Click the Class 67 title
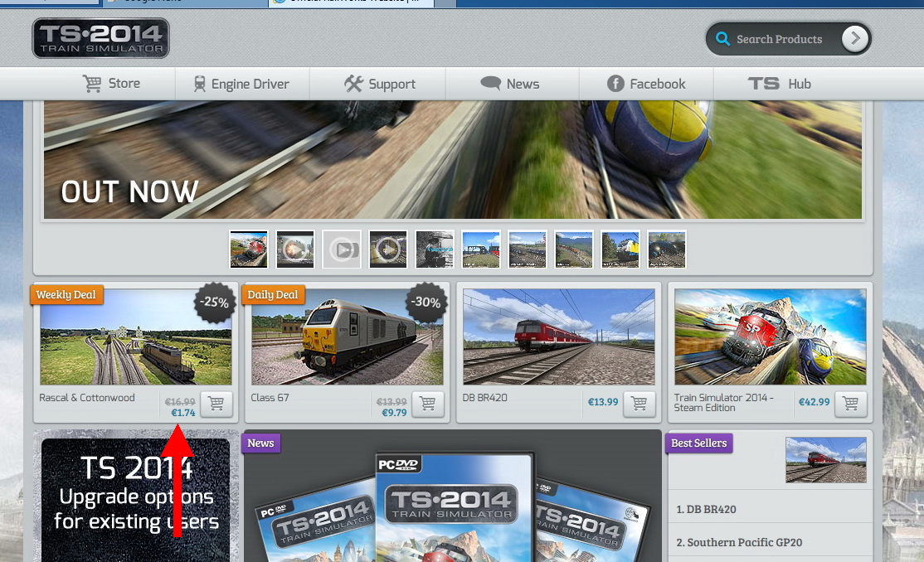Viewport: 924px width, 562px height. coord(270,398)
